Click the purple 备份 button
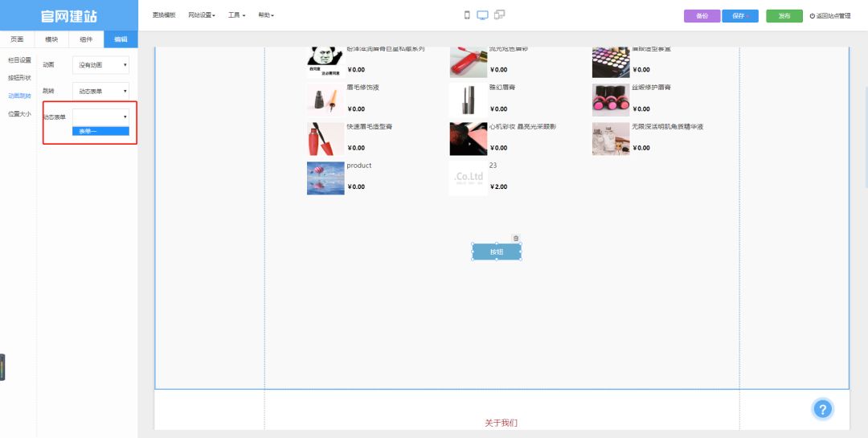 702,16
